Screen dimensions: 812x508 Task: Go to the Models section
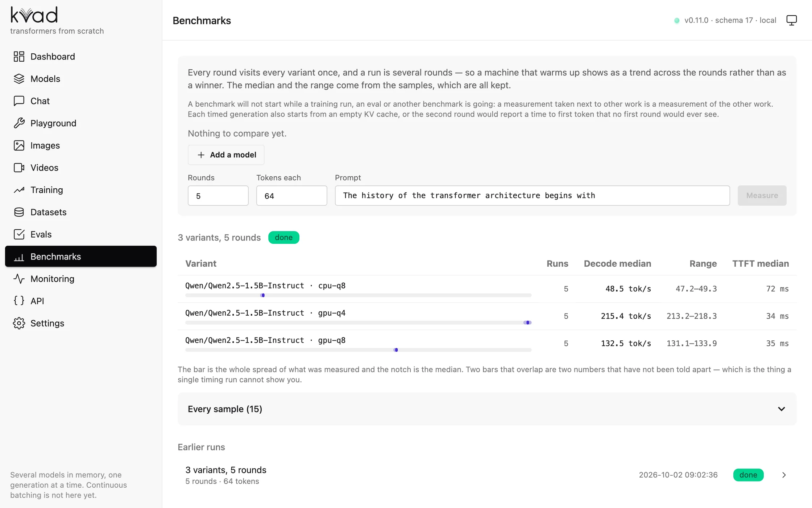click(x=81, y=79)
